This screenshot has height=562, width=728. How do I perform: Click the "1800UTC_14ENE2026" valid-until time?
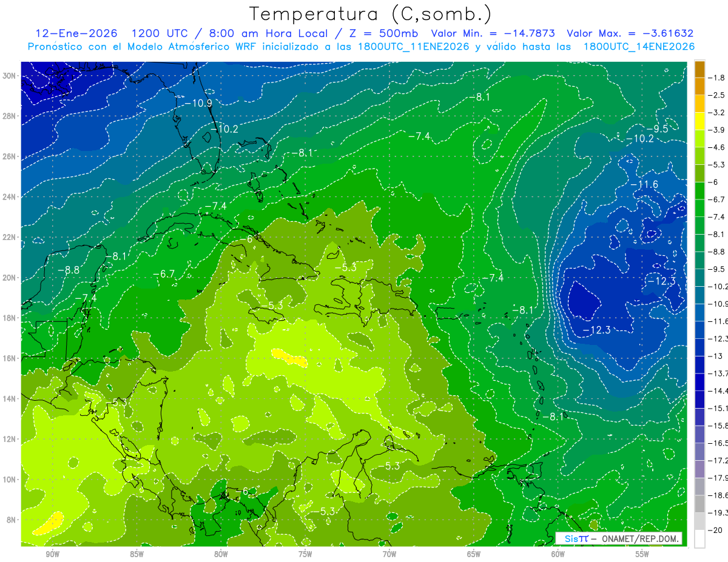click(x=639, y=47)
